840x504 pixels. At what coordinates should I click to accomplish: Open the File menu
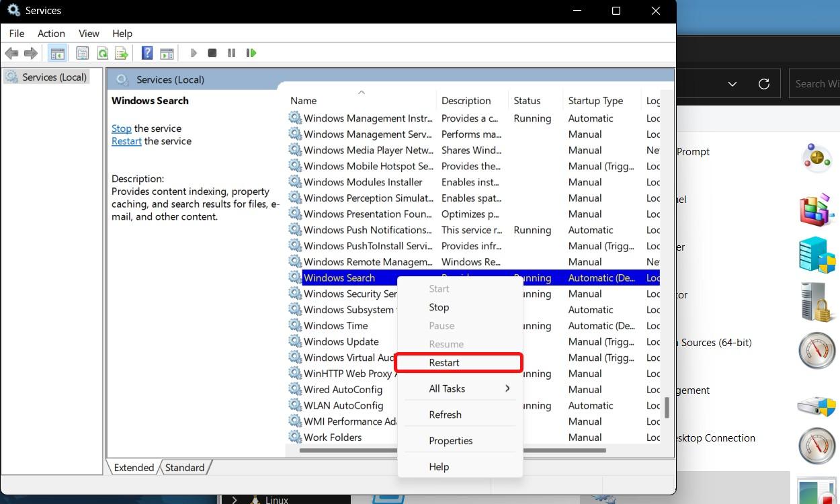pos(17,33)
